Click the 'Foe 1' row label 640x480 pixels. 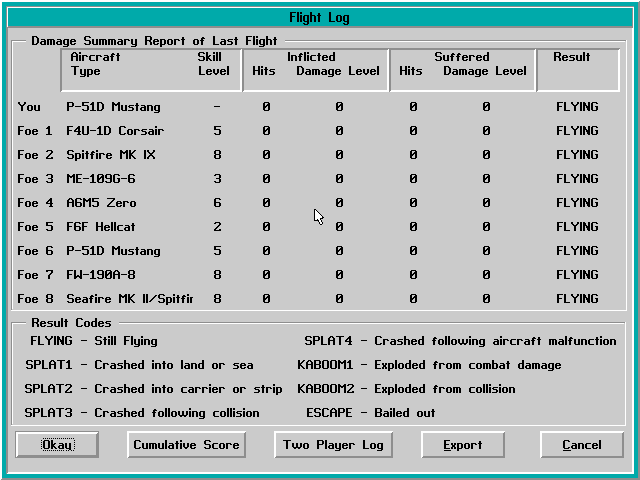35,131
